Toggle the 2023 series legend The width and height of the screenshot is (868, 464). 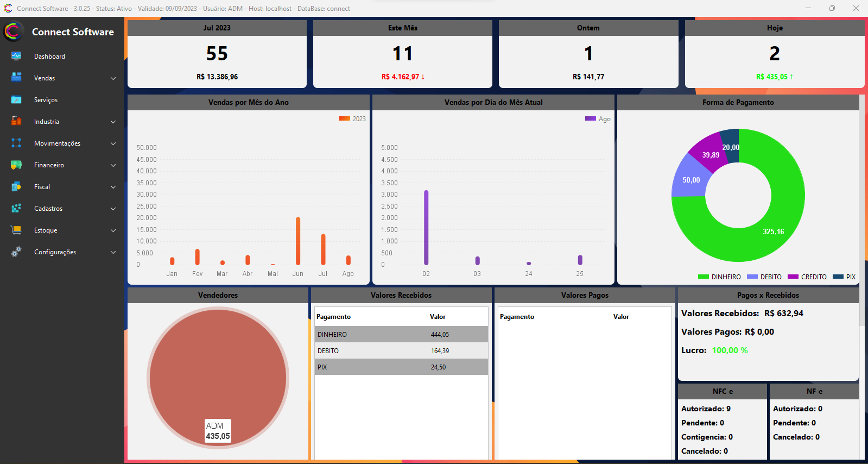pos(353,118)
